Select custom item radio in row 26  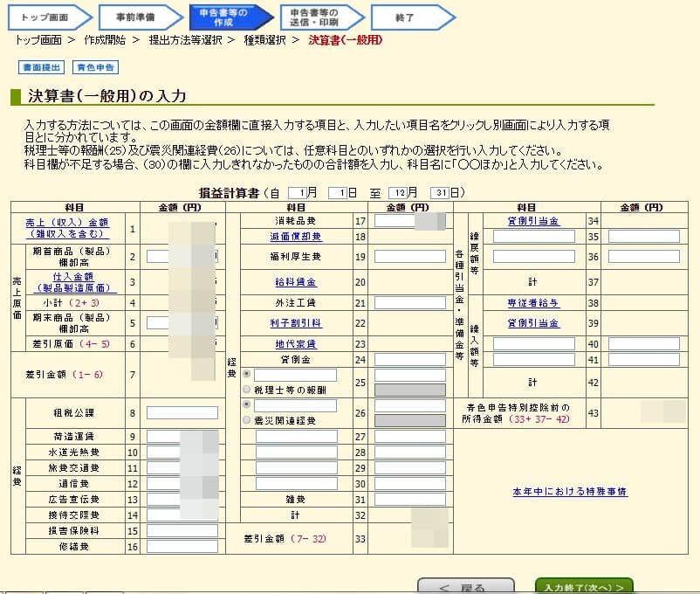point(246,404)
